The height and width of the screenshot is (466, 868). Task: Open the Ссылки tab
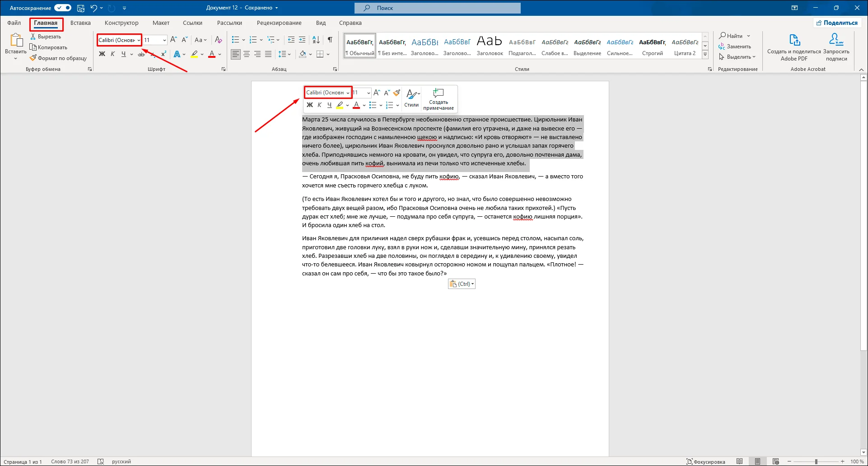point(192,23)
